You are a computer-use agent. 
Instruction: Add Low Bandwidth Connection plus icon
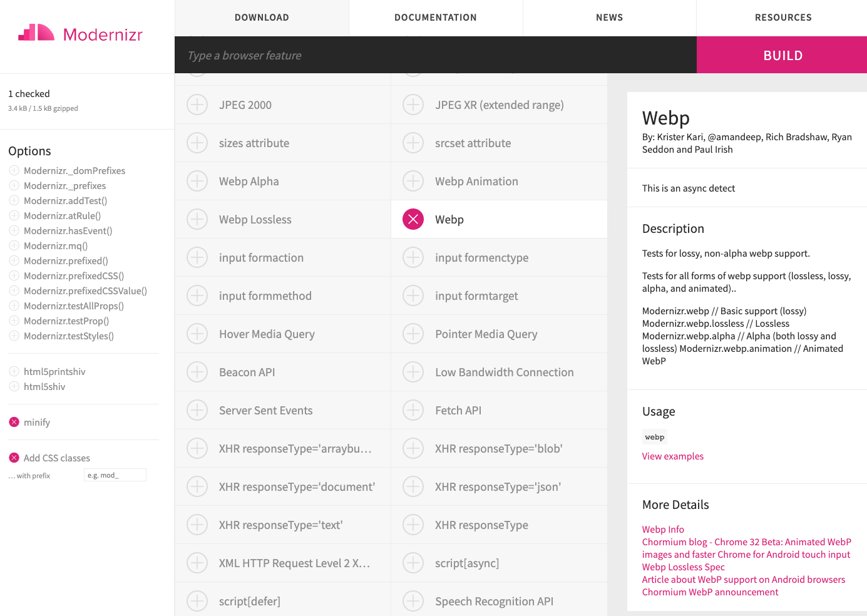click(x=413, y=372)
